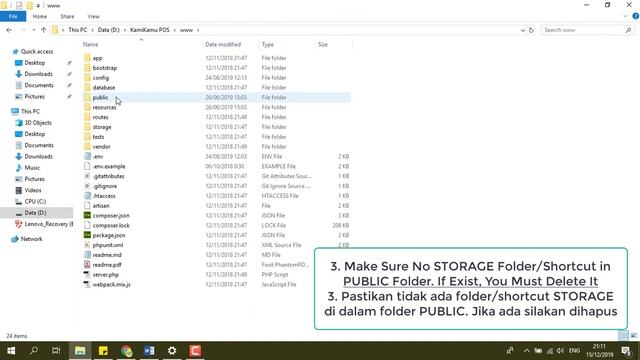Viewport: 640px width, 360px height.
Task: Open This PC in navigation pane
Action: tap(30, 111)
